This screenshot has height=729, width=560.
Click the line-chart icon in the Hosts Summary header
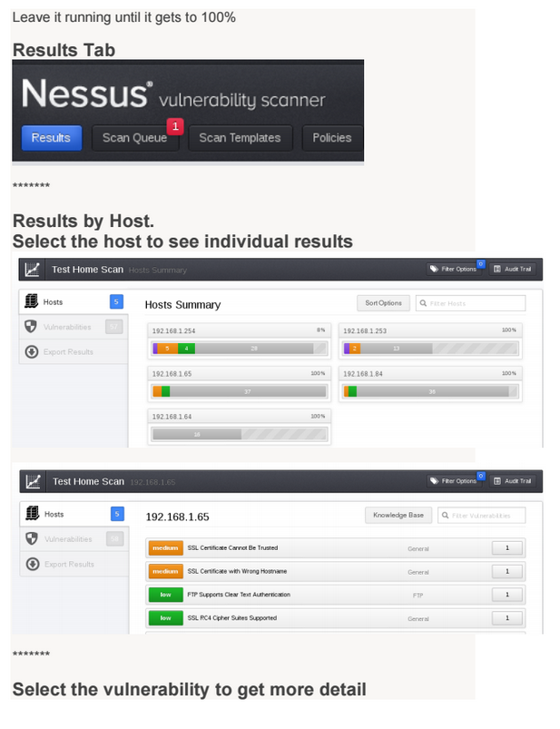[34, 269]
